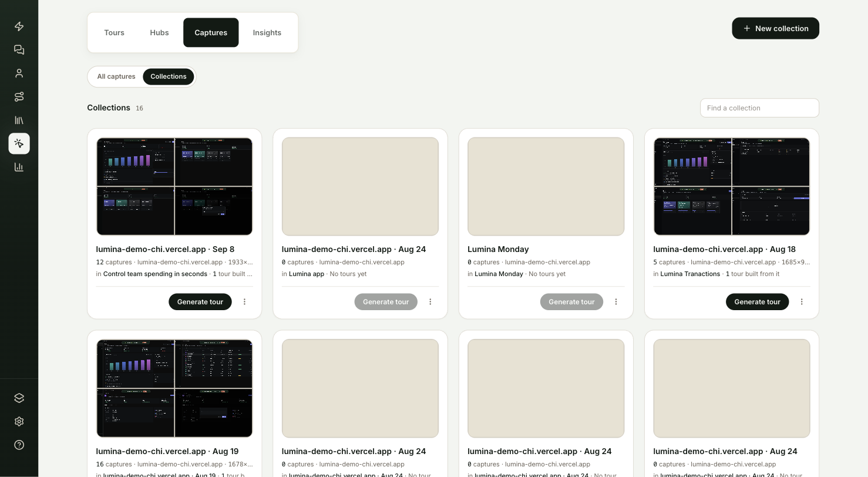
Task: Open the bar chart sidebar icon
Action: (x=19, y=167)
